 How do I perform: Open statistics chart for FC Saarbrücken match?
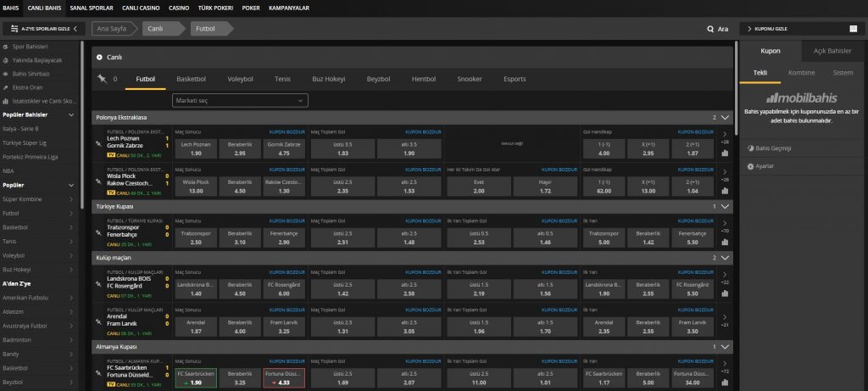(x=725, y=383)
